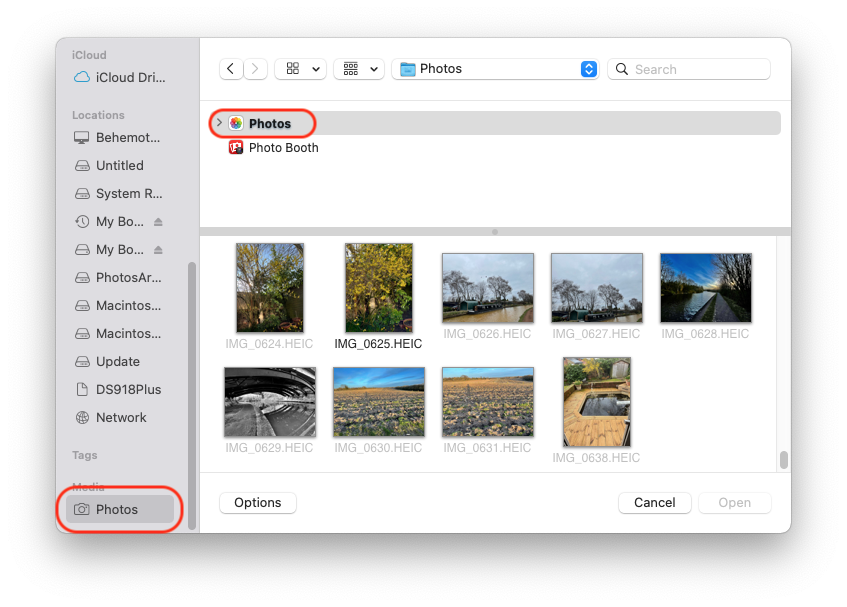Select black-and-white thumbnail IMG_0629.HEIC
The height and width of the screenshot is (607, 847).
pos(270,402)
